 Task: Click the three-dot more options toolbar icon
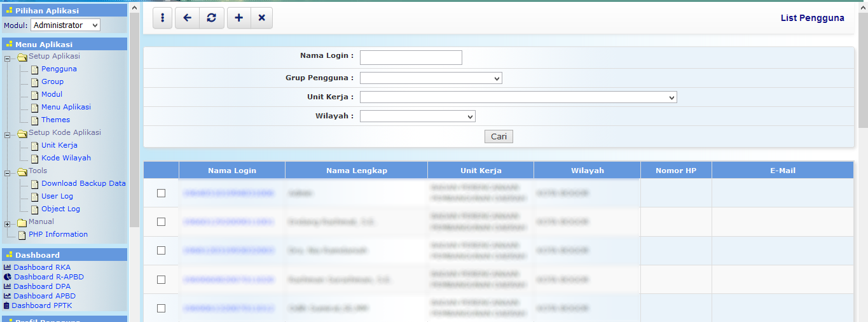point(163,18)
